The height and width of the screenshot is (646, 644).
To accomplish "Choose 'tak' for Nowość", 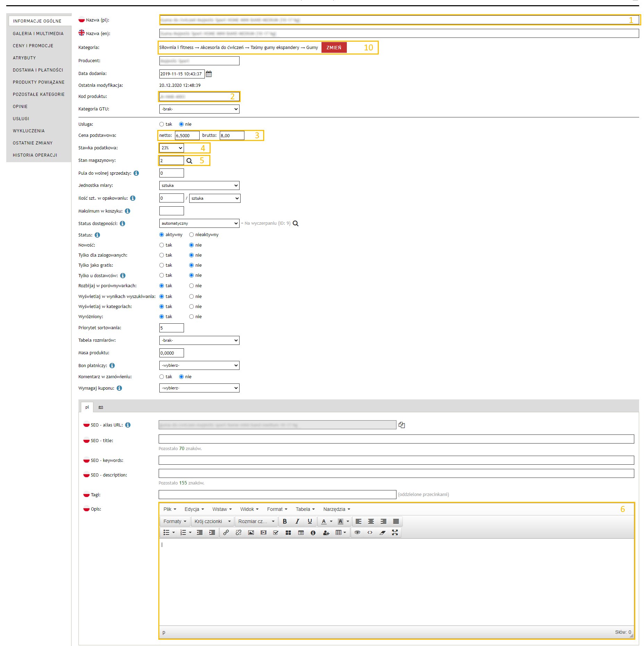I will click(161, 245).
